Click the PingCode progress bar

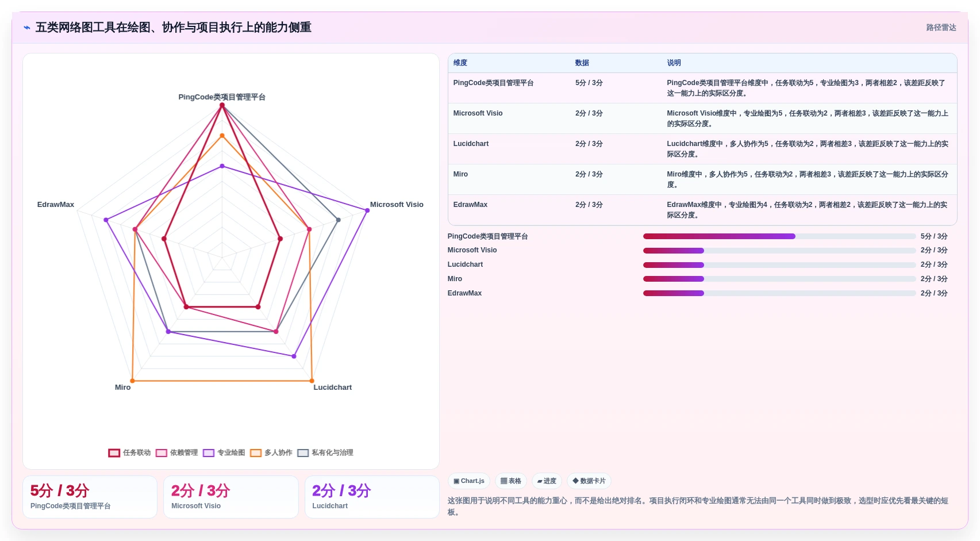(779, 236)
